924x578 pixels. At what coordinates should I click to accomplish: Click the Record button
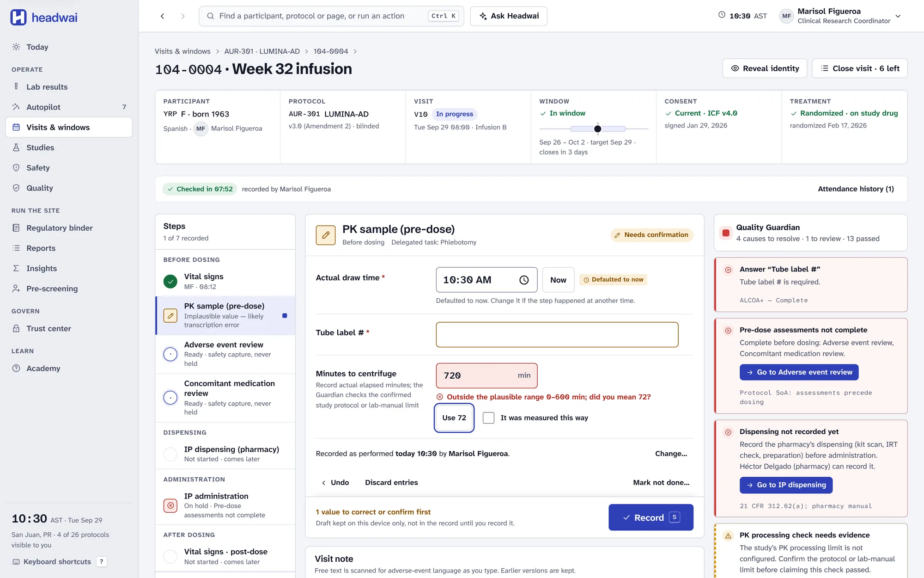pos(651,517)
